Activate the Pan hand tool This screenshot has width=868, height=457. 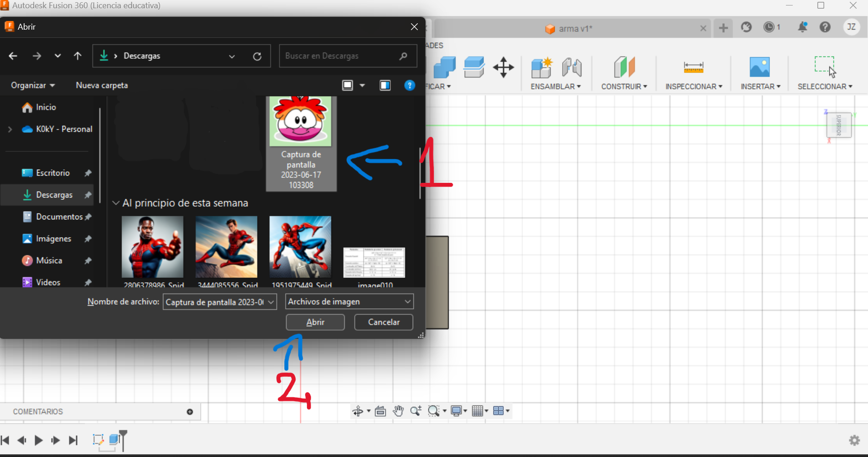pyautogui.click(x=398, y=411)
